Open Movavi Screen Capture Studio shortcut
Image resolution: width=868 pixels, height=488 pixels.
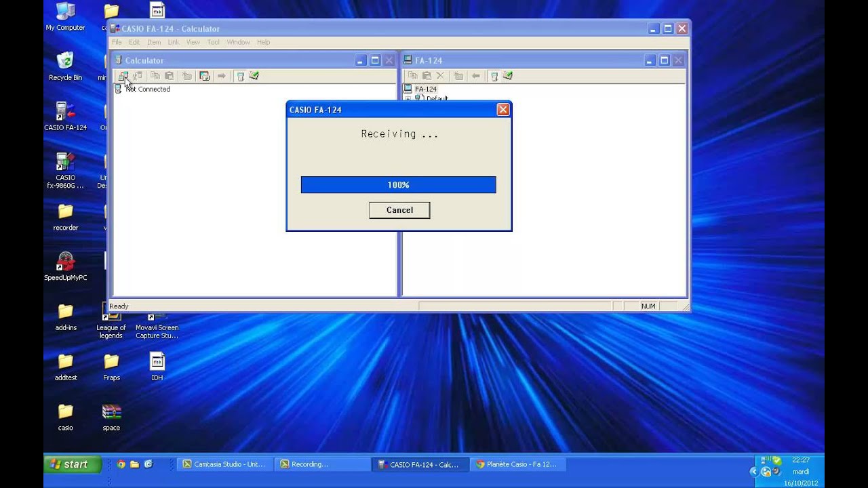tap(157, 323)
